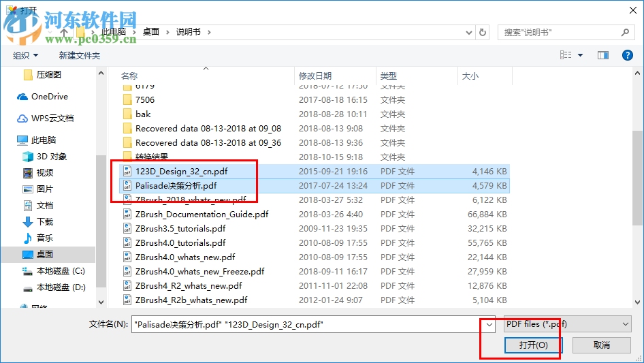Expand chevron after 说明书 breadcrumb
This screenshot has width=644, height=363.
(x=209, y=32)
